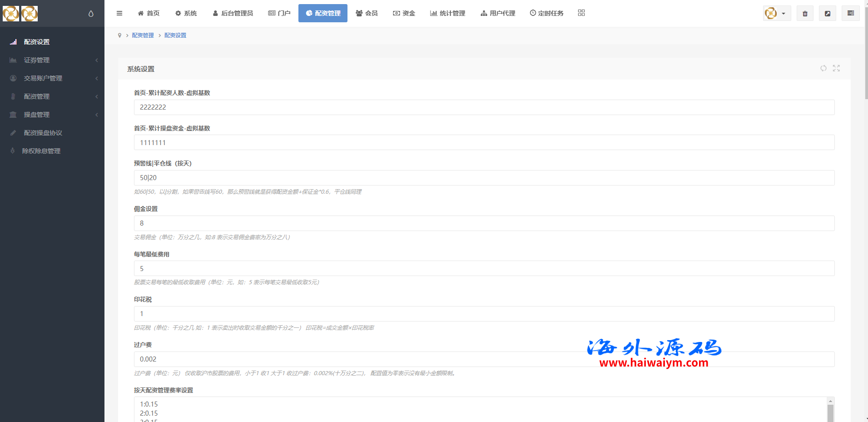Click the grid apps icon in navbar
Viewport: 868px width, 422px height.
coord(581,13)
